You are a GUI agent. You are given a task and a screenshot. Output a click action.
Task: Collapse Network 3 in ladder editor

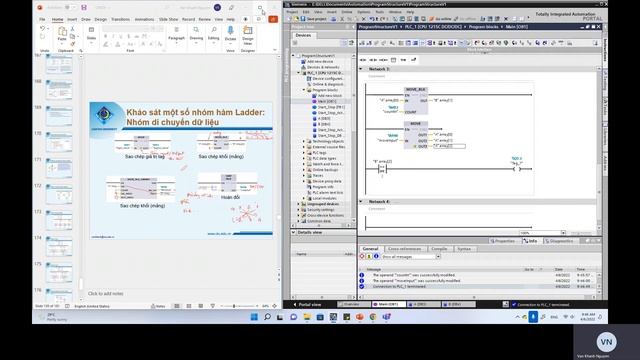tap(361, 69)
